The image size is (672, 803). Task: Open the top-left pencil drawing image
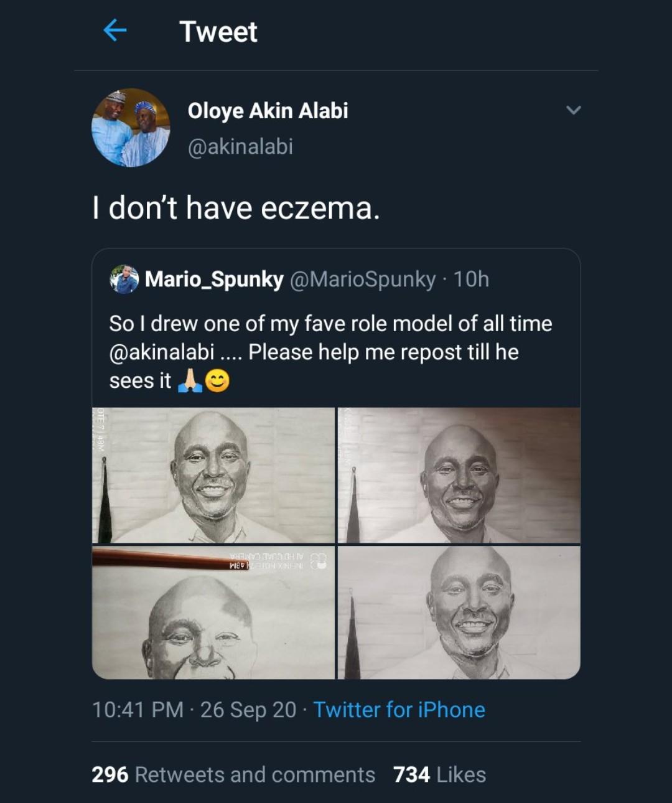click(213, 475)
